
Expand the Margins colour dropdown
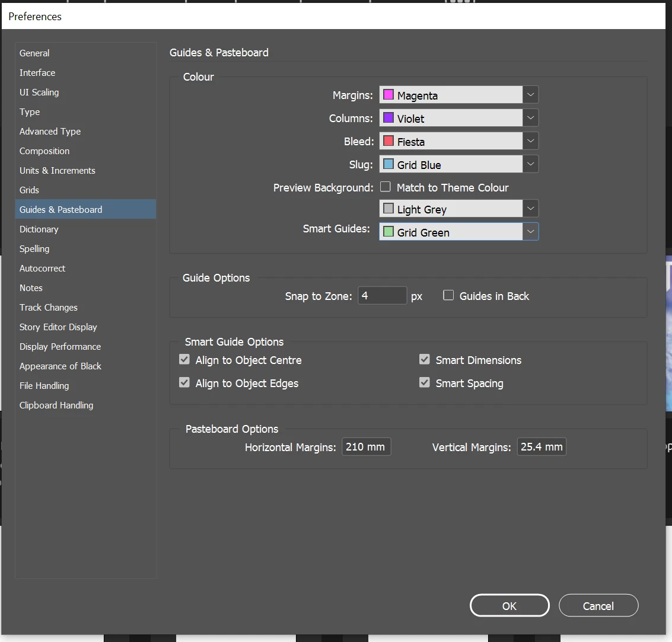click(x=530, y=95)
